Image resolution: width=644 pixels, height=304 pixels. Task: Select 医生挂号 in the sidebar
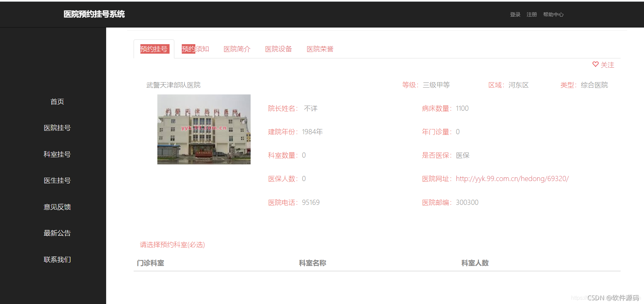click(x=57, y=180)
